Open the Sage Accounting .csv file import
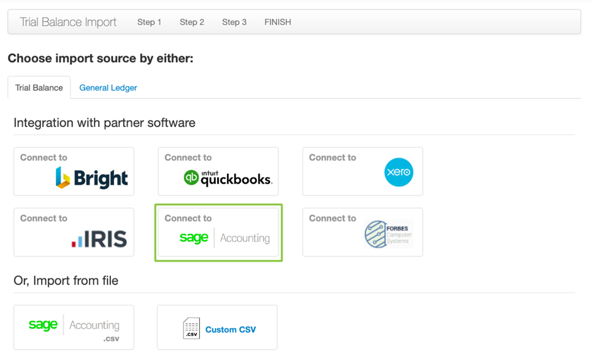 pos(74,327)
